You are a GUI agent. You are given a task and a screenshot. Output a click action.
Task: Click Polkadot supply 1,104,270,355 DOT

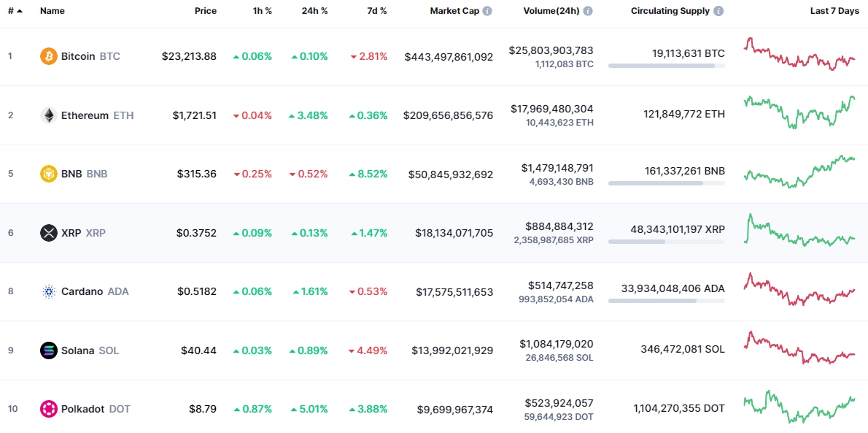tap(679, 408)
